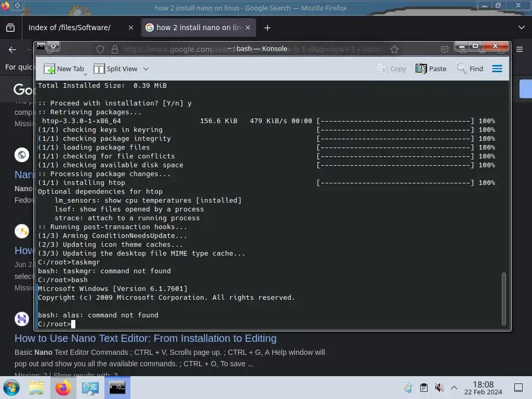Switch to Index of /files/Software/ tab
This screenshot has height=399, width=532.
tap(69, 28)
